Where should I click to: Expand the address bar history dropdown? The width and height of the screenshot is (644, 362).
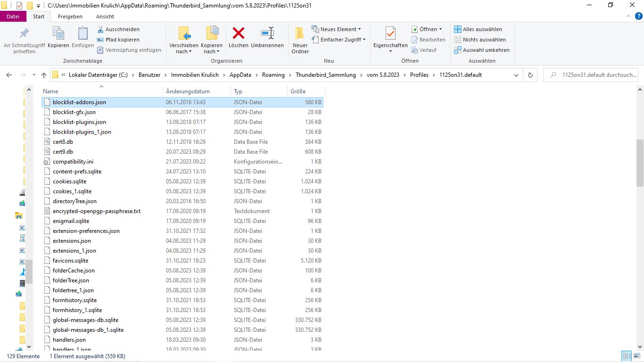point(516,75)
